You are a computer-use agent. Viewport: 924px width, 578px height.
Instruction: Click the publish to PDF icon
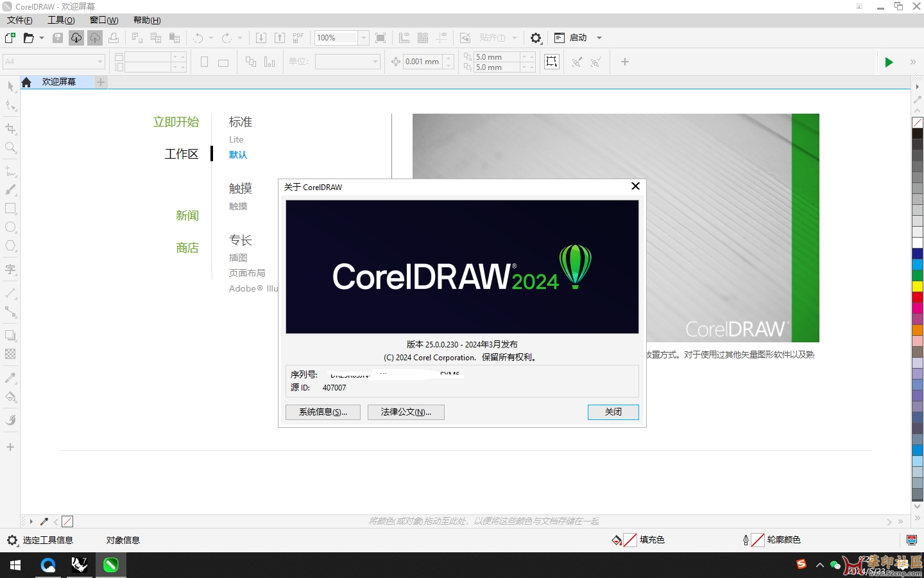(x=298, y=38)
